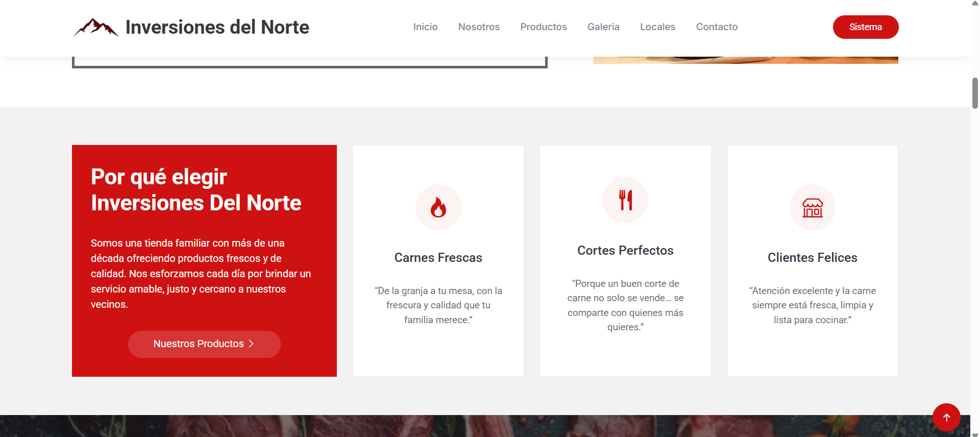980x437 pixels.
Task: Click the Inversiones del Norte site title
Action: (217, 27)
